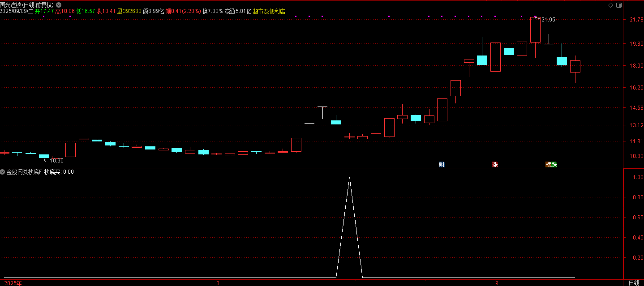Open dropdown next to 国光连锁 chart title

pyautogui.click(x=59, y=5)
